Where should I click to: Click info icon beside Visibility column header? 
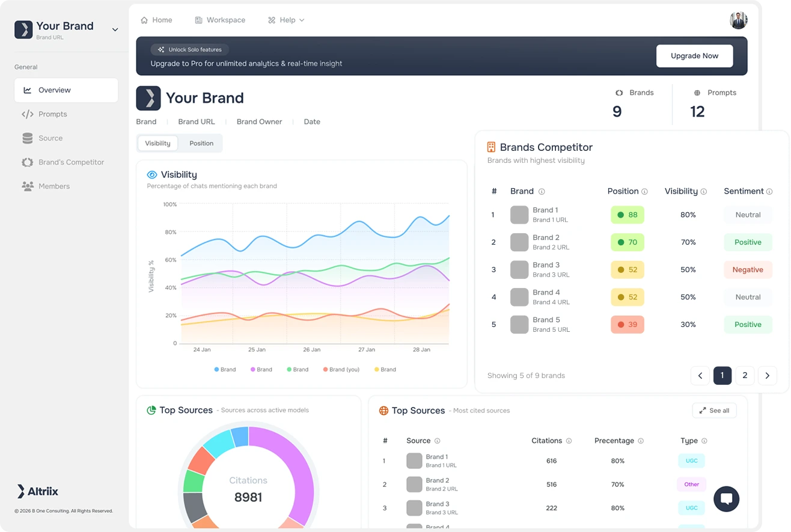pos(703,192)
